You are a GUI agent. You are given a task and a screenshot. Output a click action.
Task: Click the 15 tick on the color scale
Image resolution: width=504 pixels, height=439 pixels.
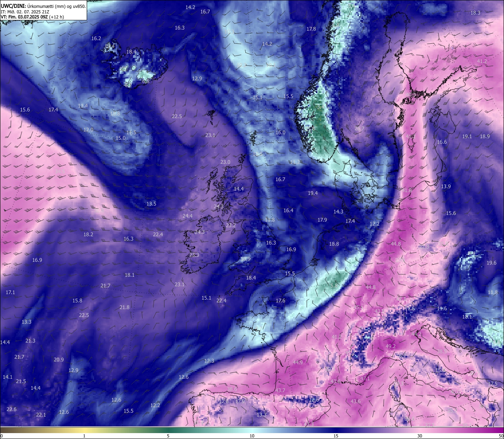[x=336, y=436]
